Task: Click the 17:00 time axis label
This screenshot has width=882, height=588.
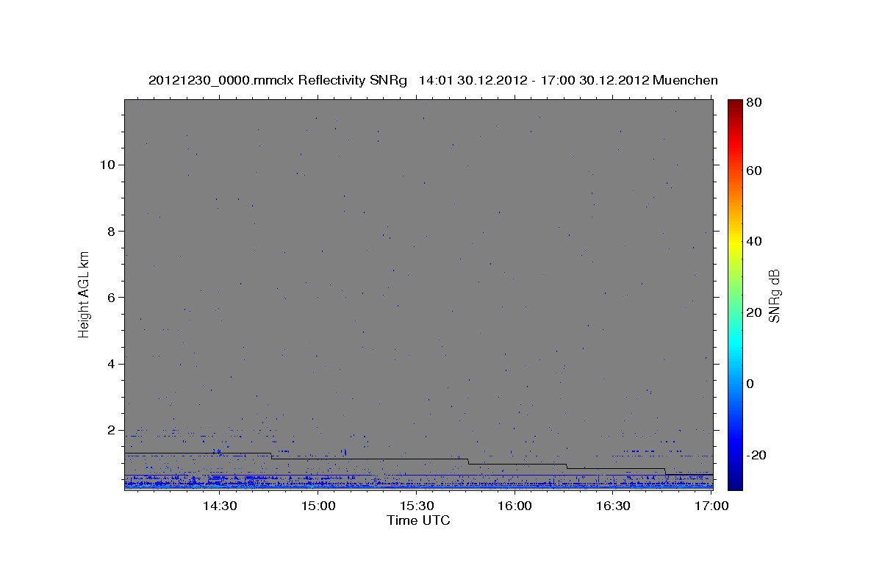Action: pos(711,506)
